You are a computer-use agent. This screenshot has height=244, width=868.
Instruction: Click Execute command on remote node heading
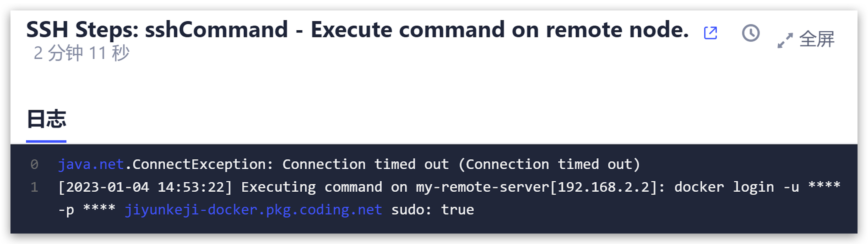pos(500,30)
